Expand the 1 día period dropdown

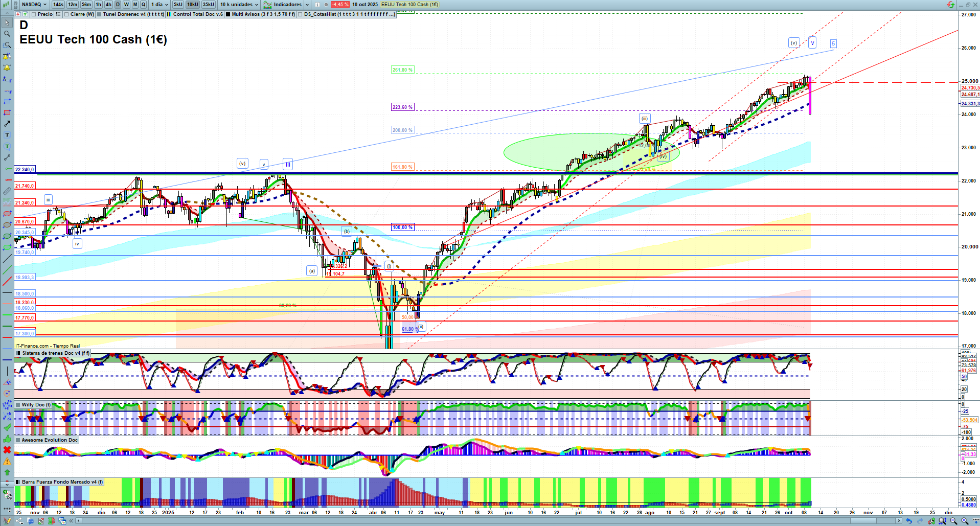tap(159, 5)
